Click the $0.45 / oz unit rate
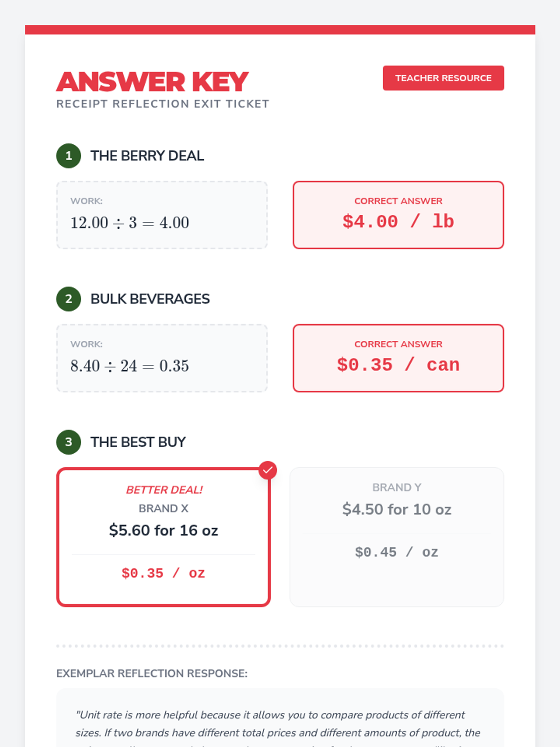 coord(397,552)
